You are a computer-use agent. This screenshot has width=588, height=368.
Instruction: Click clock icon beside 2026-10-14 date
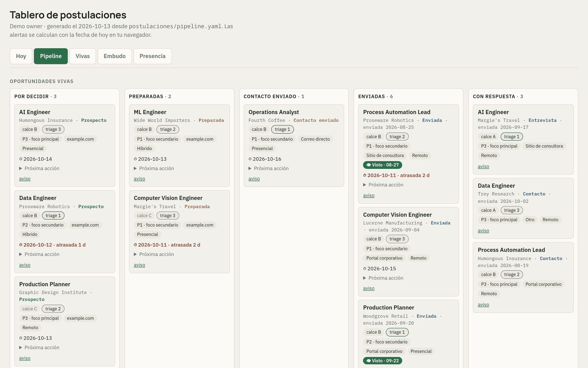[x=21, y=159]
